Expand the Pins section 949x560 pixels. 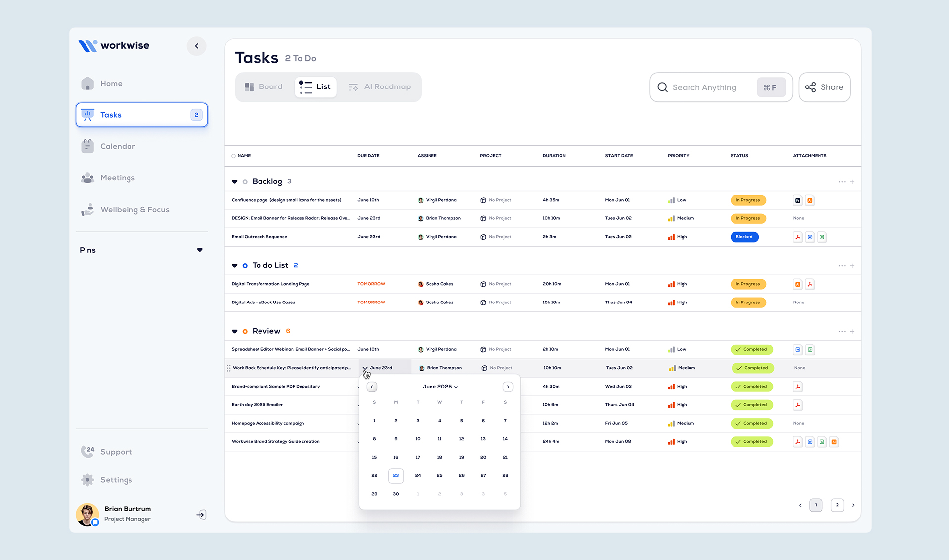click(x=200, y=250)
